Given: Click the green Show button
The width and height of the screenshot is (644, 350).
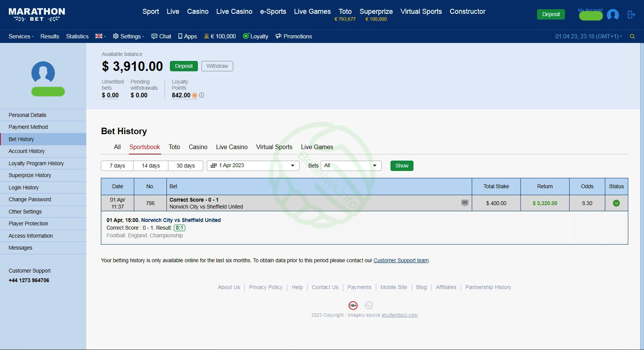Looking at the screenshot, I should click(402, 166).
